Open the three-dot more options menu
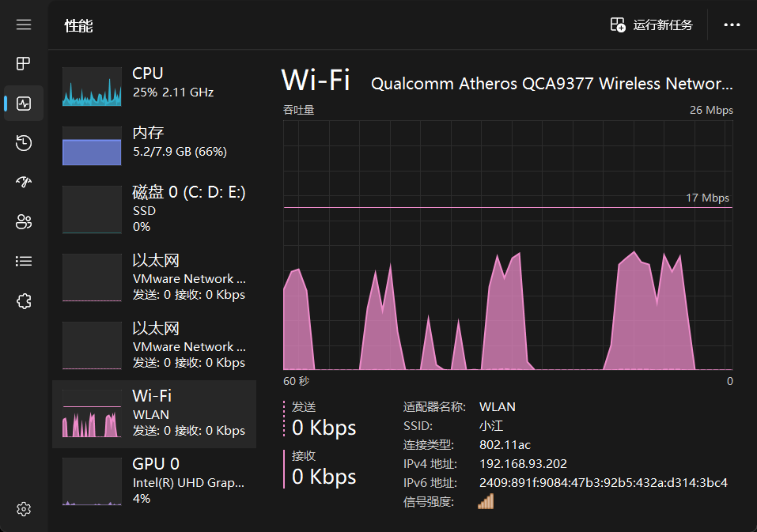 (732, 25)
